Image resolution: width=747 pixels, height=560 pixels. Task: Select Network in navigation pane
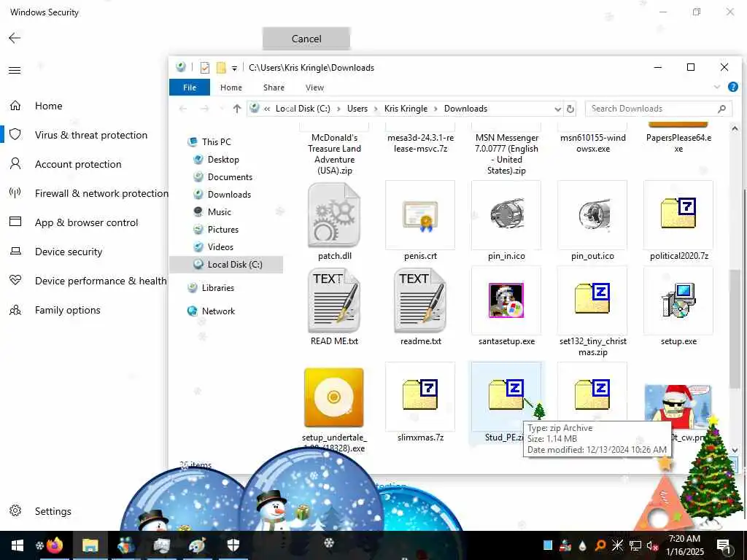pyautogui.click(x=218, y=311)
